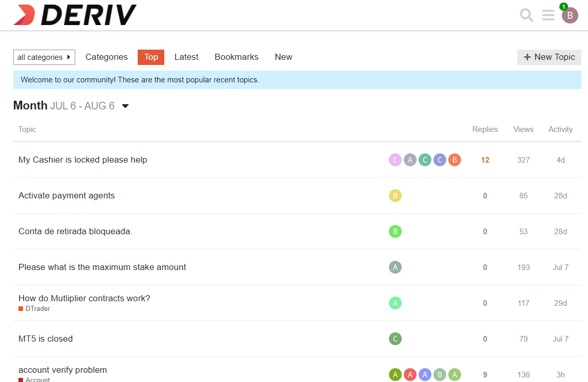Open the all categories dropdown

(x=44, y=57)
